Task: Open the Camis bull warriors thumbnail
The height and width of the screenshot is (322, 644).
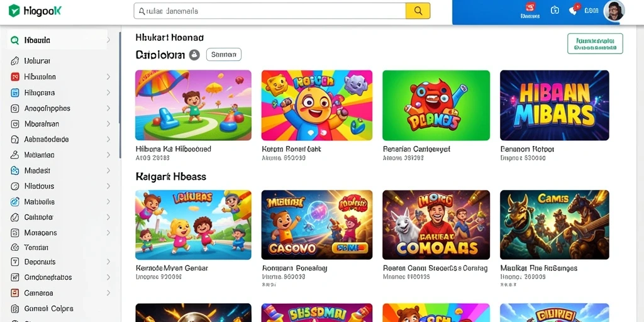Action: 555,225
